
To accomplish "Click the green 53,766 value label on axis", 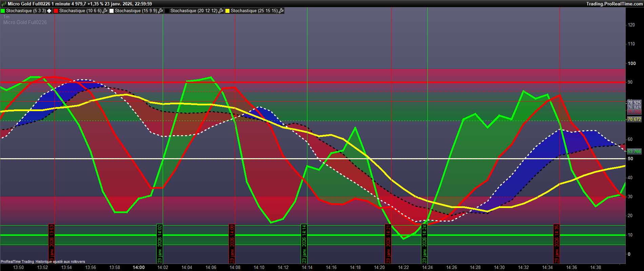I will [634, 151].
